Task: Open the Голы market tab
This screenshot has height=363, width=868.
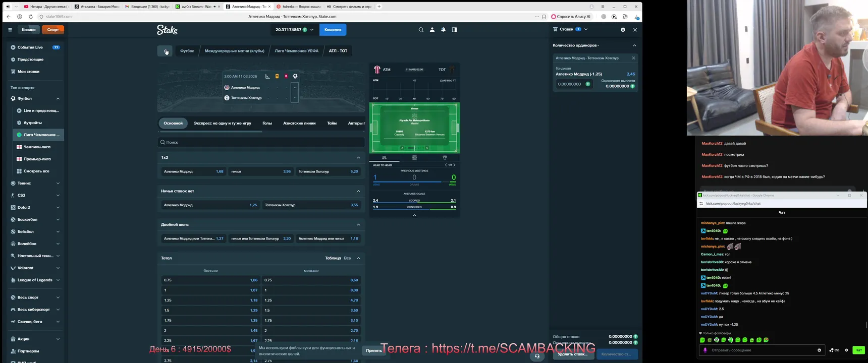Action: click(267, 123)
